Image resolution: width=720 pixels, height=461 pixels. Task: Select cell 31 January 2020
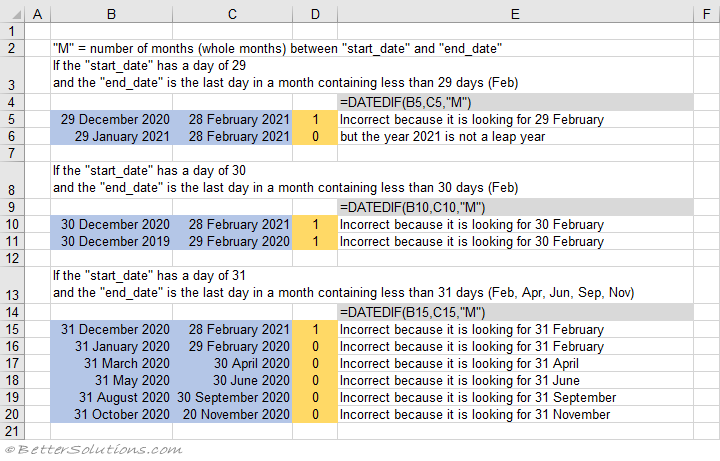[x=112, y=346]
